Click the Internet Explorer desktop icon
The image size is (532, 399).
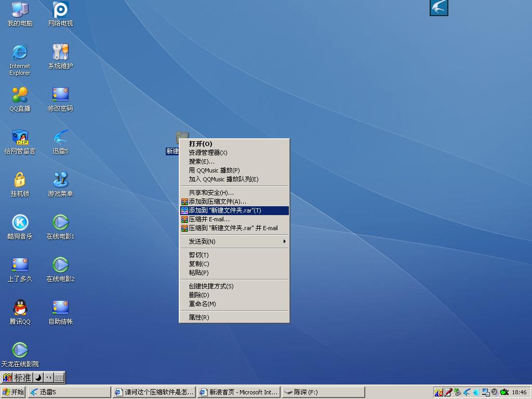(20, 52)
